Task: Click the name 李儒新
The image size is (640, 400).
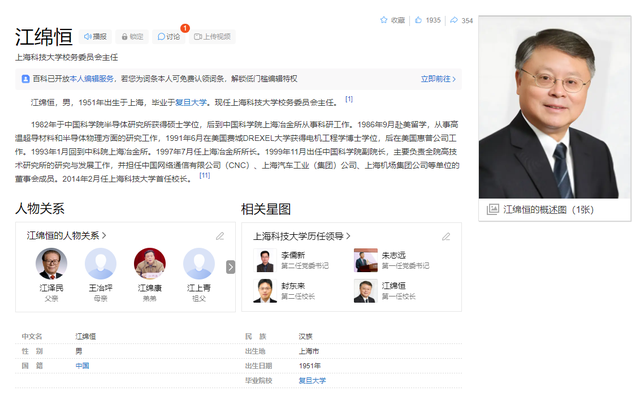Action: coord(293,255)
